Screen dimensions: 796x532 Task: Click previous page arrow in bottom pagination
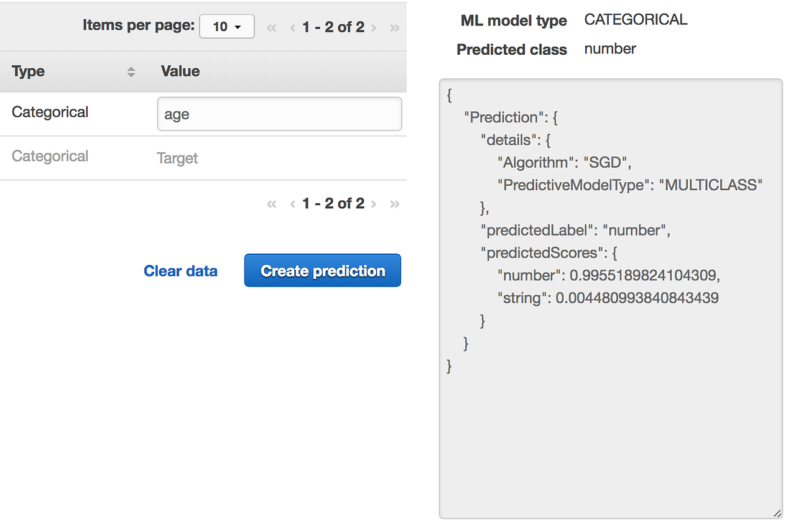(292, 204)
